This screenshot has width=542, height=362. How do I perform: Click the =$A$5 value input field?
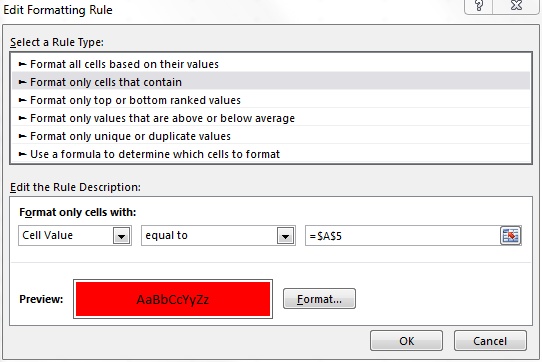coord(402,236)
